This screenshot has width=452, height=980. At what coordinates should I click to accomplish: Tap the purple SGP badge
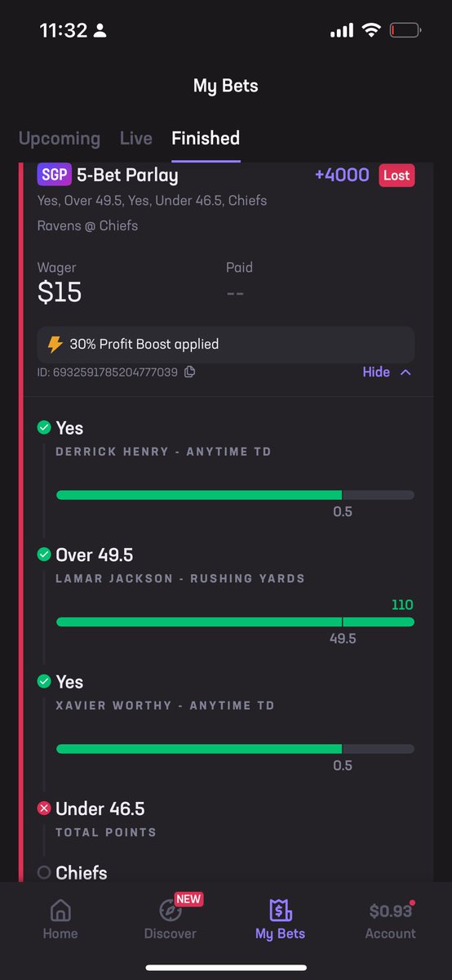click(55, 175)
